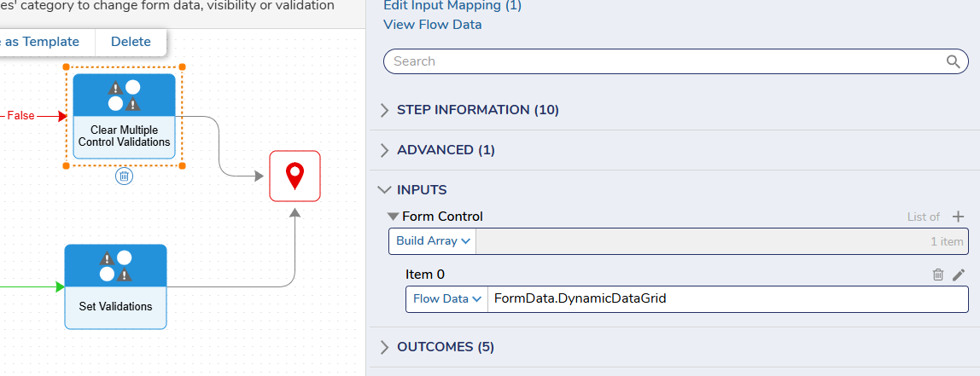Click the FormData.DynamicDataGrid value field
Image resolution: width=980 pixels, height=376 pixels.
click(x=728, y=299)
